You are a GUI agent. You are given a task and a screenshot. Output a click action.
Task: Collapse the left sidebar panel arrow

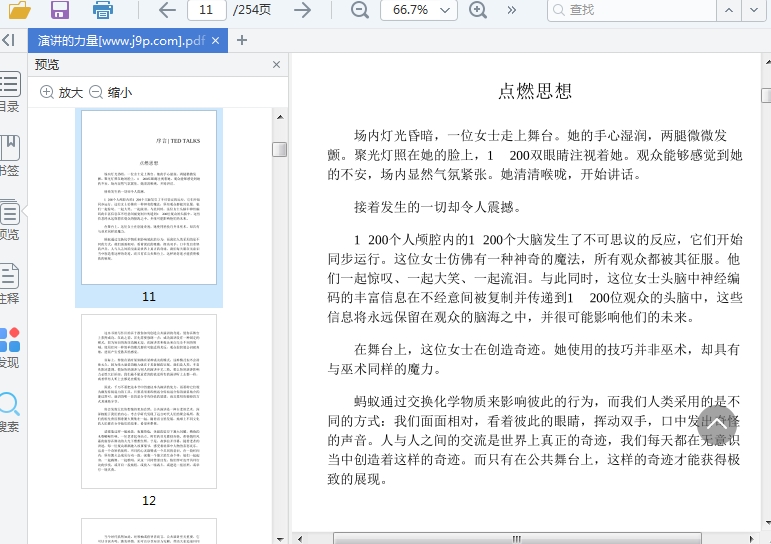8,41
